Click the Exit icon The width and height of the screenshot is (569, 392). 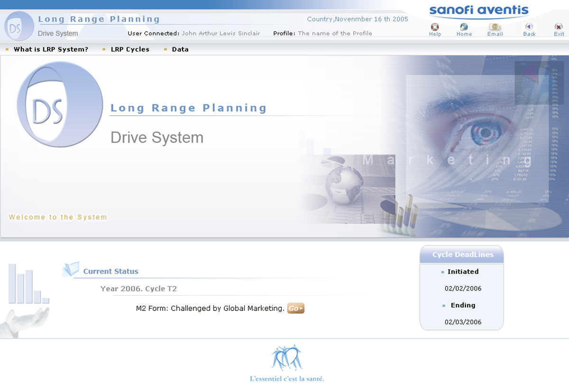pyautogui.click(x=559, y=27)
